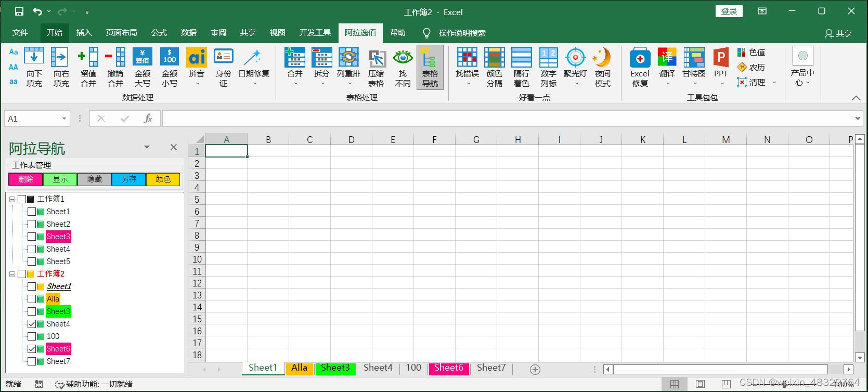Click the 金额大写 amount uppercase icon
The height and width of the screenshot is (392, 868).
tap(142, 57)
